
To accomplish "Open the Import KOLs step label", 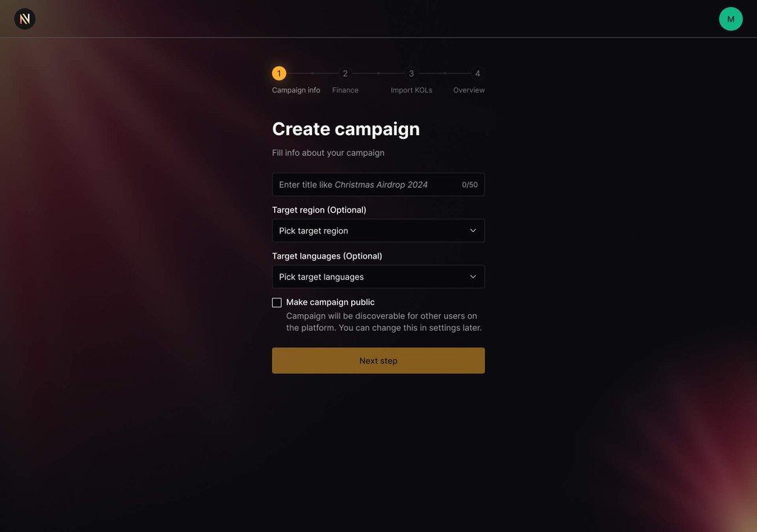I will pyautogui.click(x=411, y=90).
